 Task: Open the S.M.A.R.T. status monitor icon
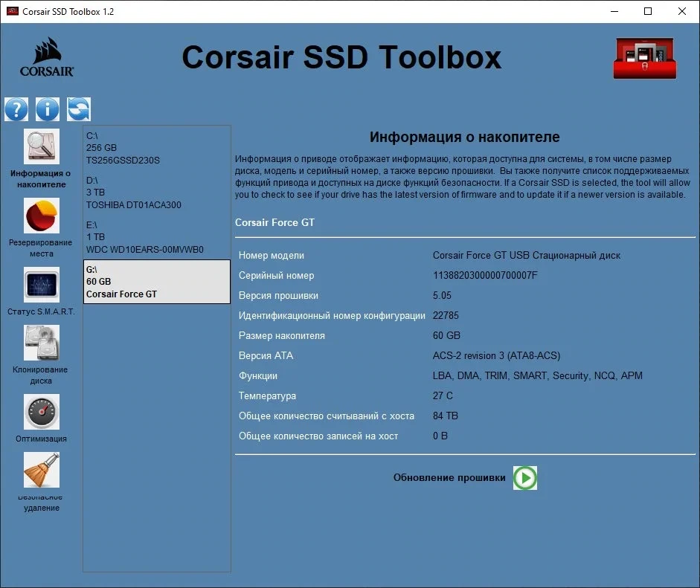click(41, 285)
